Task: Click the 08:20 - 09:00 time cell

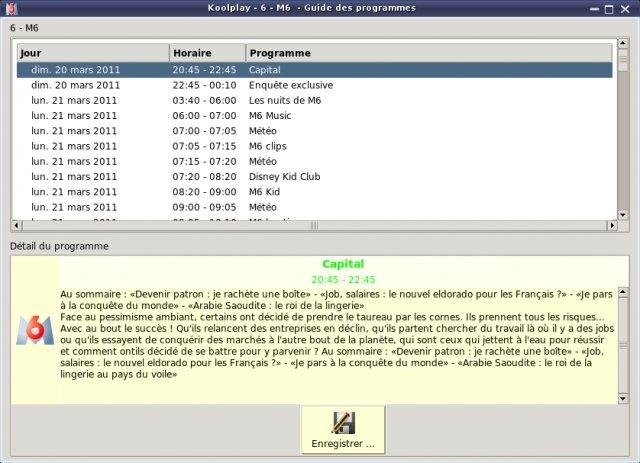Action: click(204, 192)
